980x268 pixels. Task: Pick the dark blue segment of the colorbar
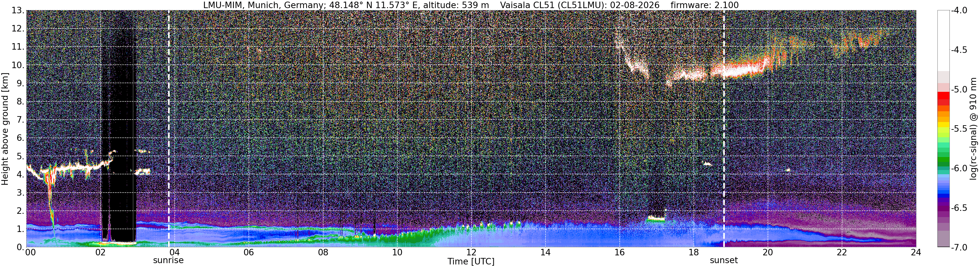pos(944,196)
